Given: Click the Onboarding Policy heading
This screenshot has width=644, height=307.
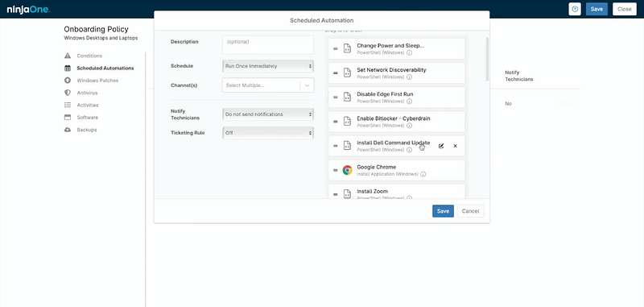Looking at the screenshot, I should (x=96, y=29).
